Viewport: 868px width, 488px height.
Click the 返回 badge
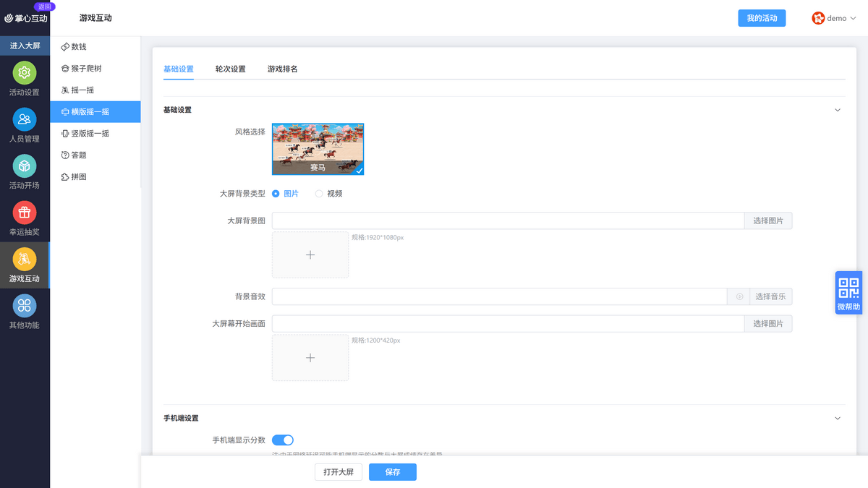45,7
